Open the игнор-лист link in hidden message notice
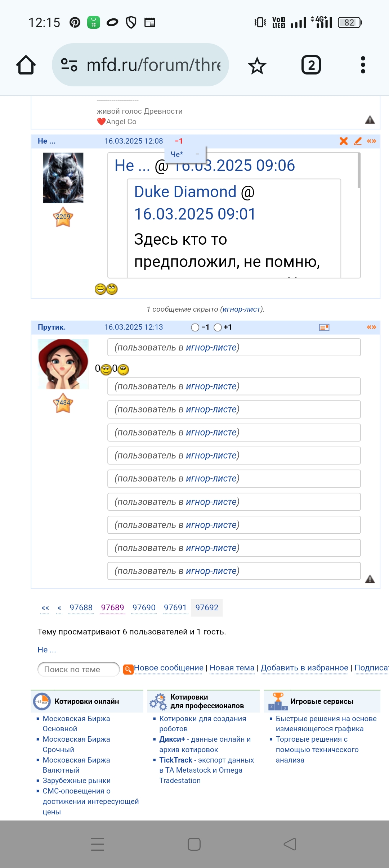The width and height of the screenshot is (389, 868). [x=241, y=309]
